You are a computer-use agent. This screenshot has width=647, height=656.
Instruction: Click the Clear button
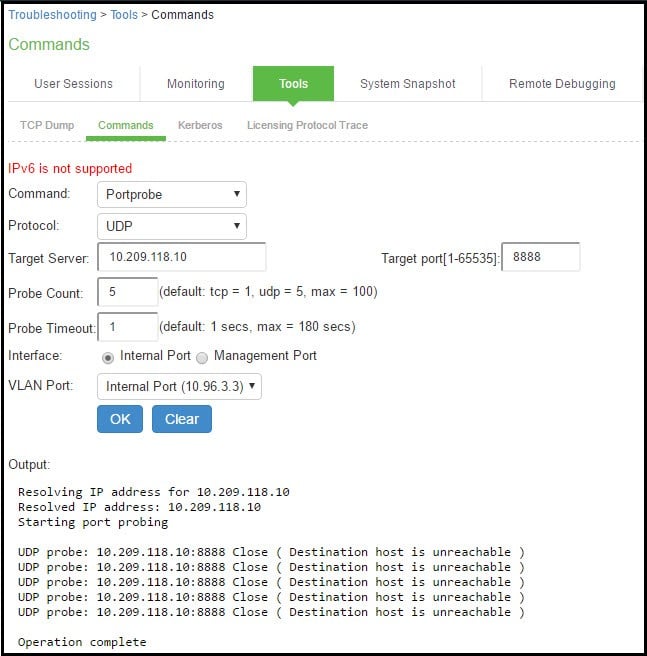click(x=181, y=419)
